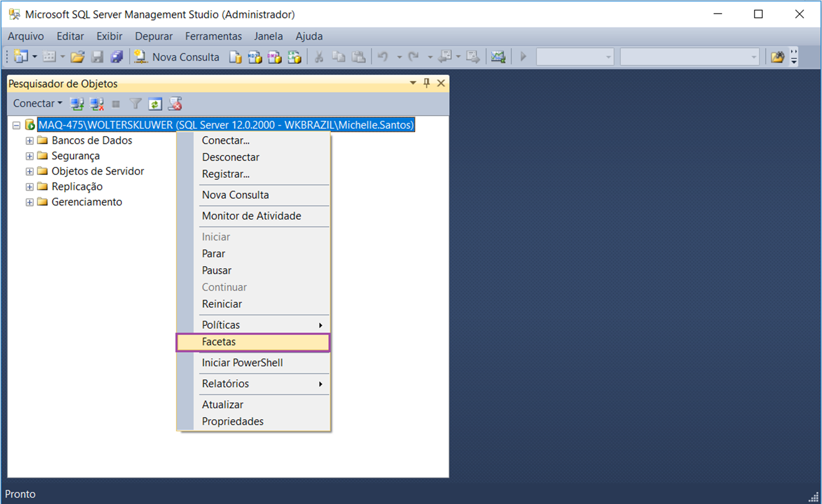Screen dimensions: 822x504
Task: Click the Start debugging play icon
Action: coord(523,57)
